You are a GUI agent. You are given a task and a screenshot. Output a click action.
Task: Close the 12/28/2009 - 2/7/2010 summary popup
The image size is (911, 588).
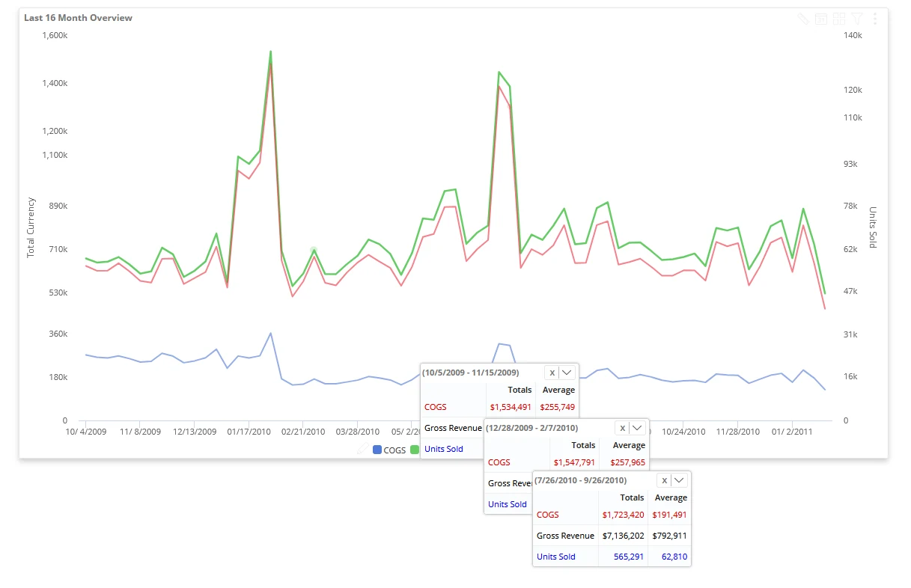click(622, 428)
